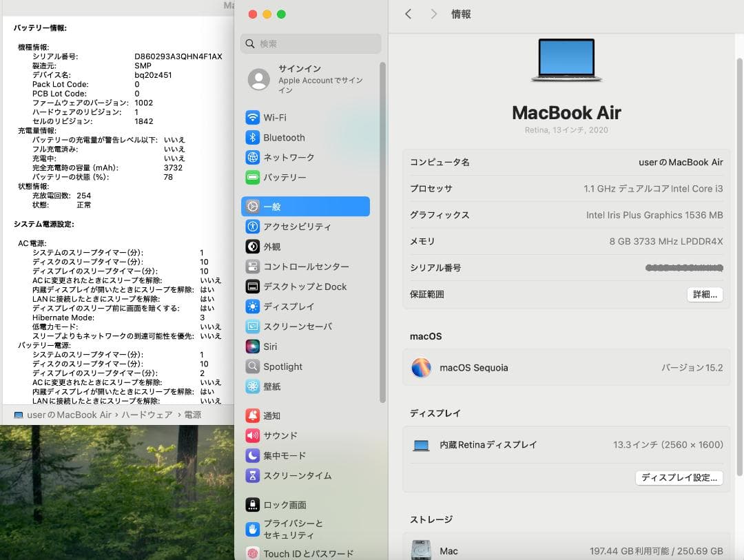Go back using the left chevron arrow
This screenshot has height=560, width=744.
click(408, 14)
